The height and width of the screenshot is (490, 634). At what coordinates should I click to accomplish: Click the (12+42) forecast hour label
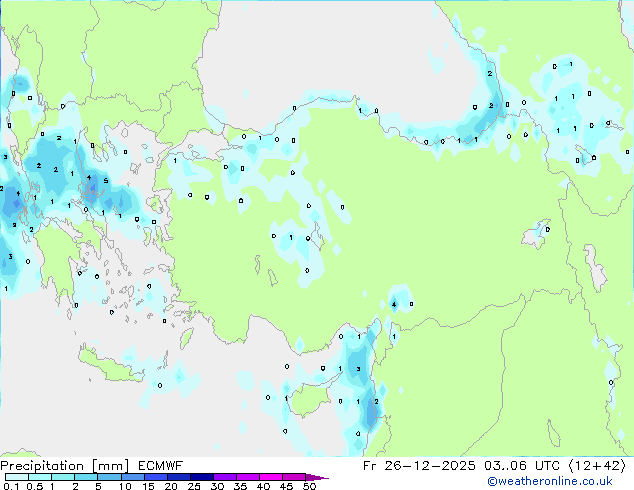[596, 465]
